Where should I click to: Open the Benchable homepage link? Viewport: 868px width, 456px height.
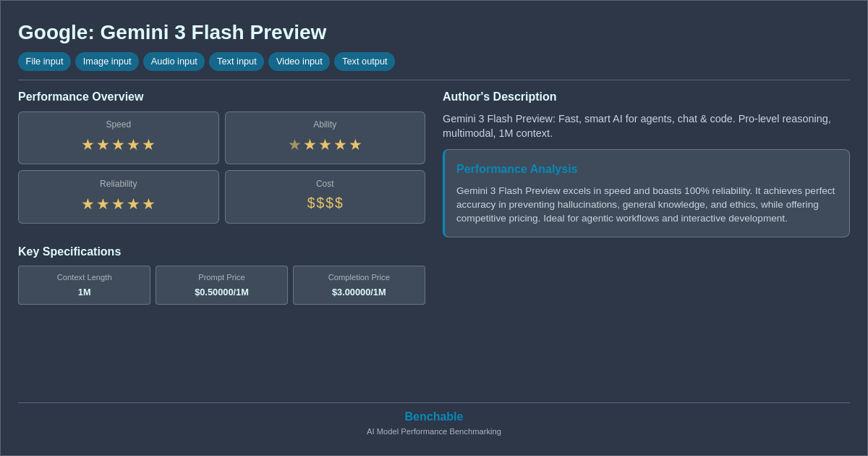coord(433,416)
